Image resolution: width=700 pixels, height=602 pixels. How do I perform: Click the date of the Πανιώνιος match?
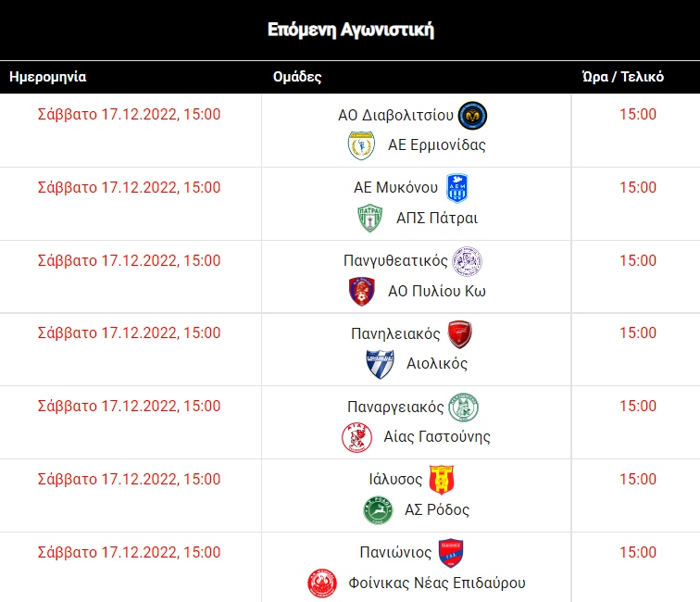pos(130,553)
